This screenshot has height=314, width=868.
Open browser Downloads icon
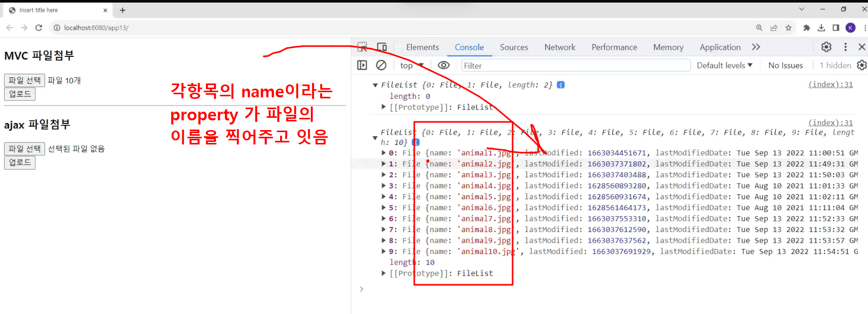click(x=821, y=28)
